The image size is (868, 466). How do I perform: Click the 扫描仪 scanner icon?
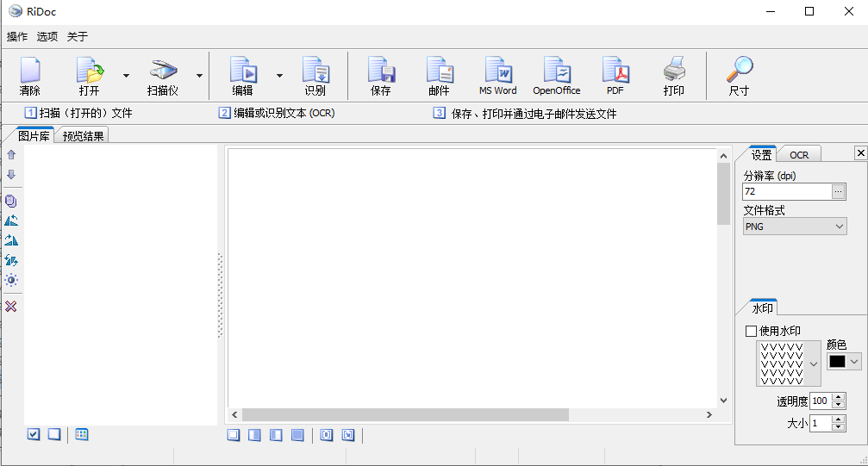coord(162,76)
